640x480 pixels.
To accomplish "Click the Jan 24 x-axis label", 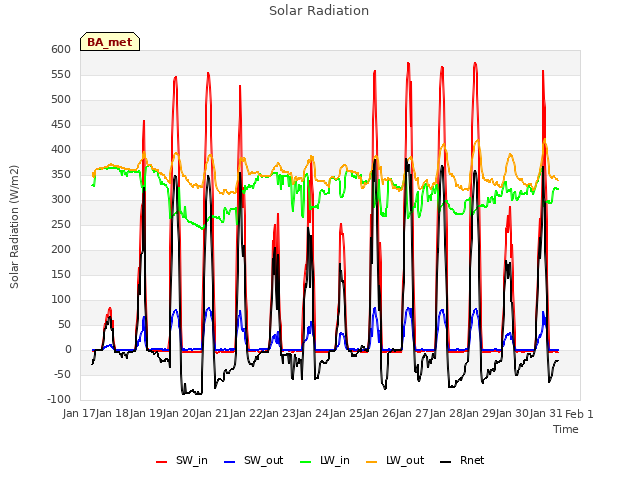I will 312,414.
